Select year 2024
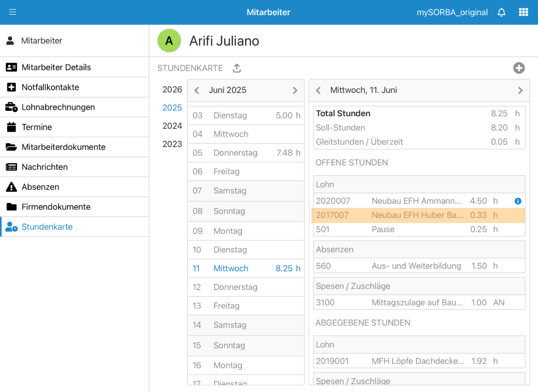The height and width of the screenshot is (392, 538). (172, 126)
